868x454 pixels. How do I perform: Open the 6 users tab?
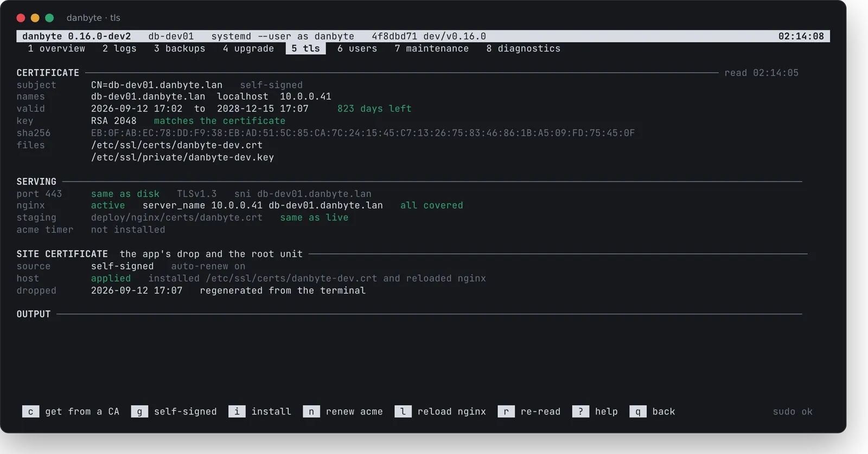[x=357, y=48]
